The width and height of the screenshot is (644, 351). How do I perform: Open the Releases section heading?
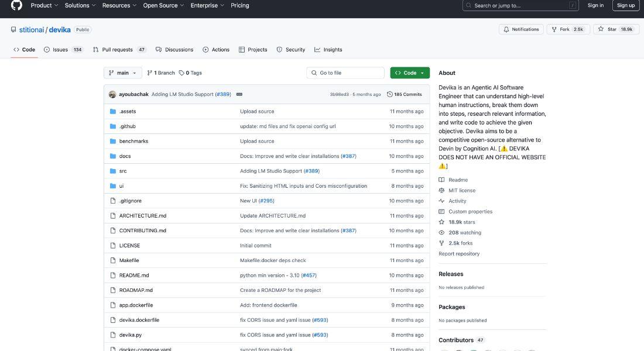451,274
